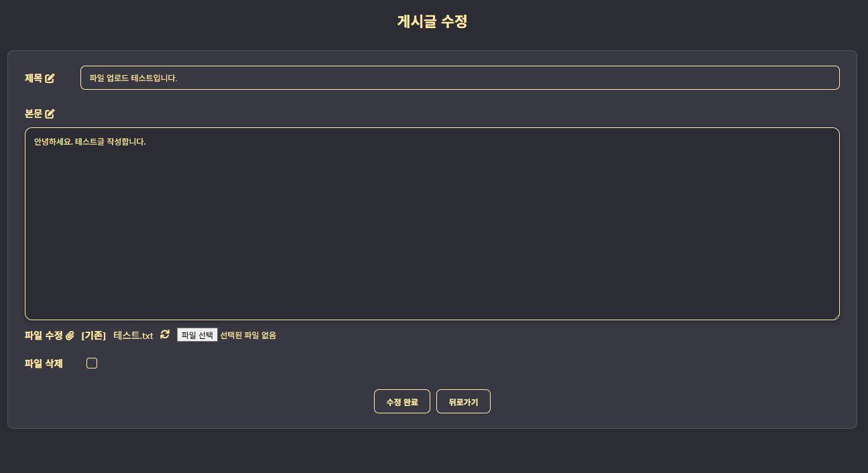Tick the 파일 삭제 checkbox
This screenshot has width=868, height=473.
(92, 363)
